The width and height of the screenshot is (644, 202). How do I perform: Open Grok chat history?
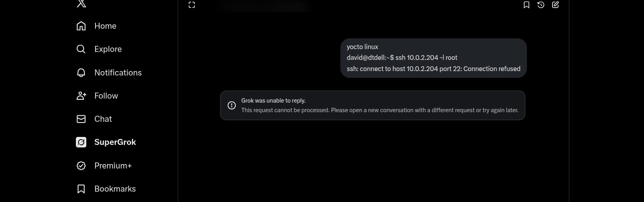541,5
